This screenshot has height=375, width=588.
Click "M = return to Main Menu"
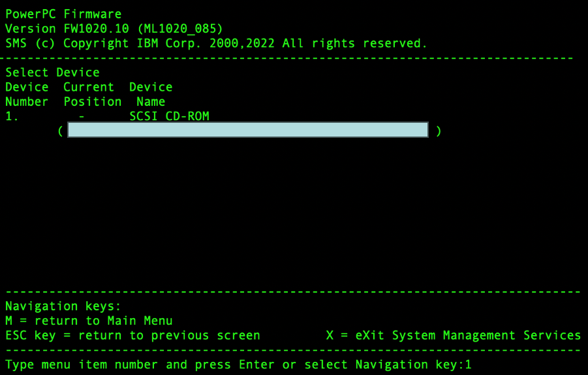click(89, 321)
